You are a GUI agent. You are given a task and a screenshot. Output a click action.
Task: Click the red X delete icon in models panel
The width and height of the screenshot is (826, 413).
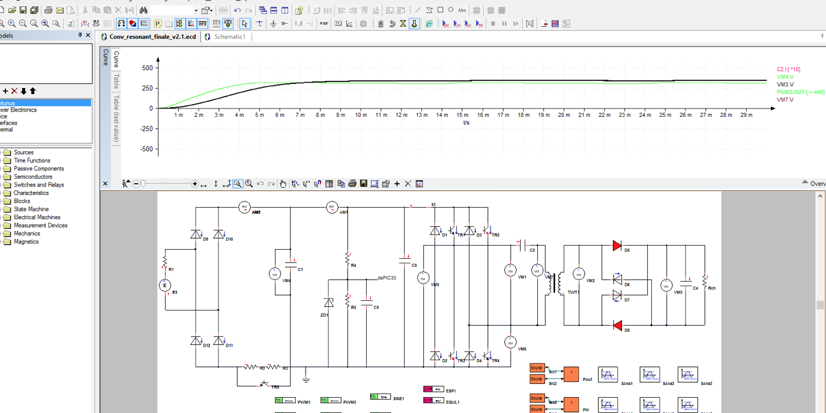point(14,91)
